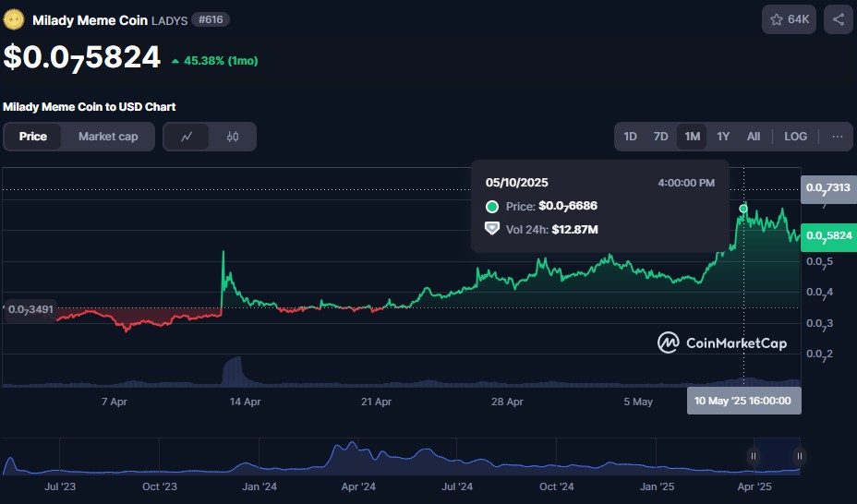
Task: Click the green data point marker on chart
Action: 743,209
